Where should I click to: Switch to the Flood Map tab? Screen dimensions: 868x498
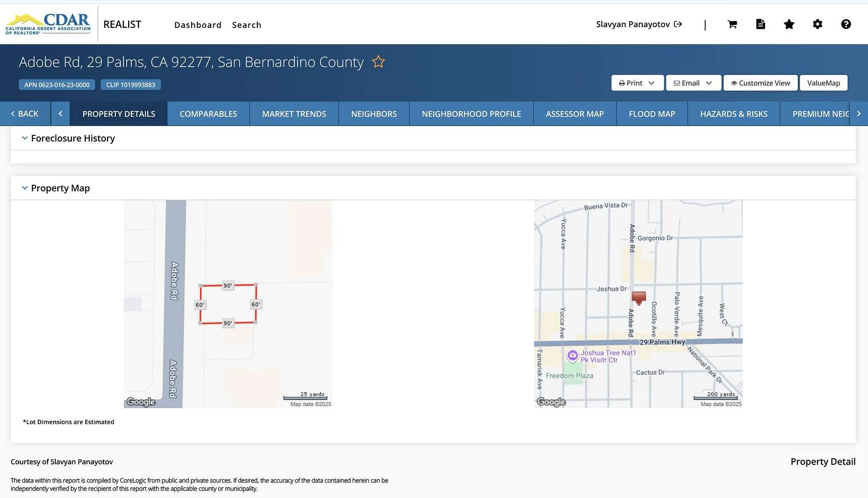pos(652,114)
